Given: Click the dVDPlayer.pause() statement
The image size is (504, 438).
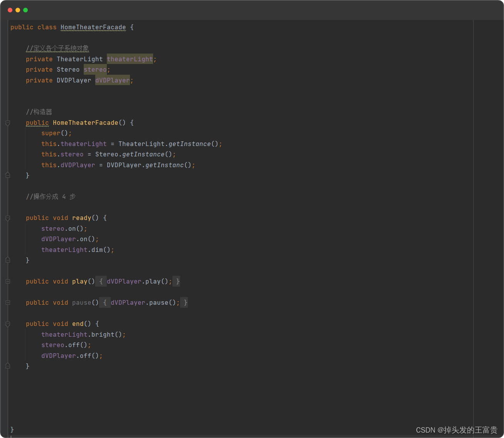Looking at the screenshot, I should click(145, 303).
